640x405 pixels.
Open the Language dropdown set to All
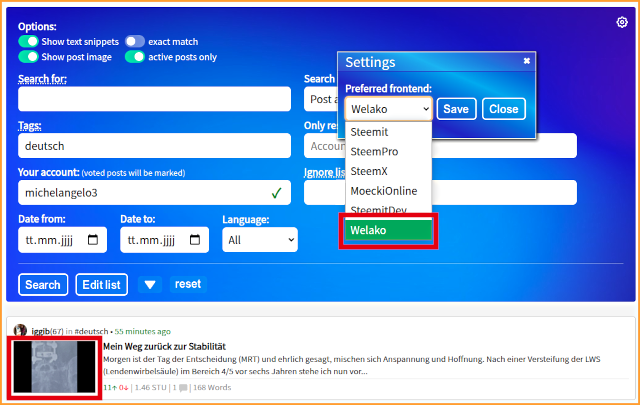point(260,240)
